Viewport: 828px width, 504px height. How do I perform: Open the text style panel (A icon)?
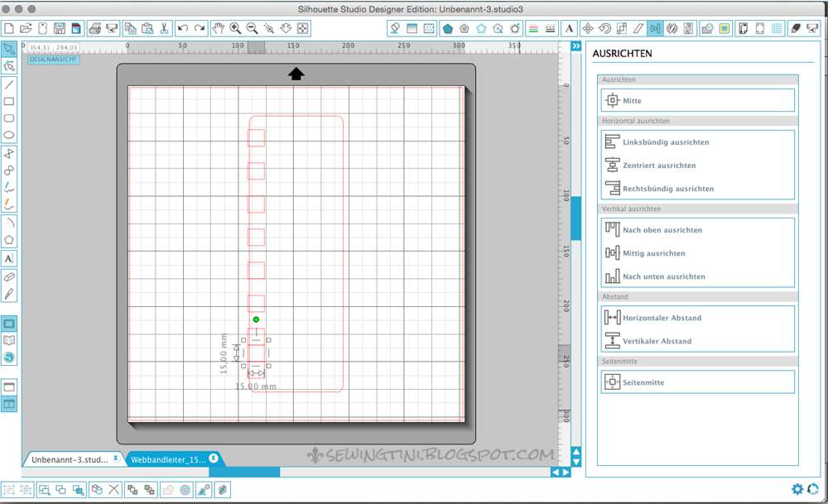[570, 28]
